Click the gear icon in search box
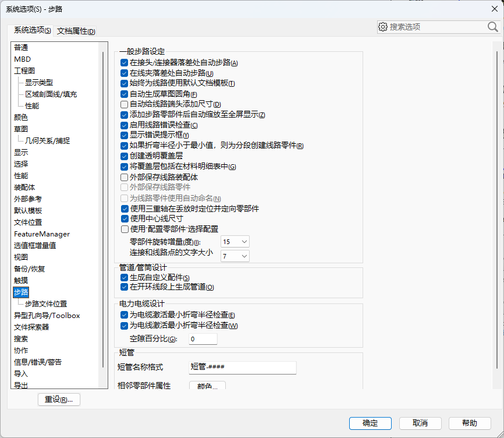 pos(383,27)
